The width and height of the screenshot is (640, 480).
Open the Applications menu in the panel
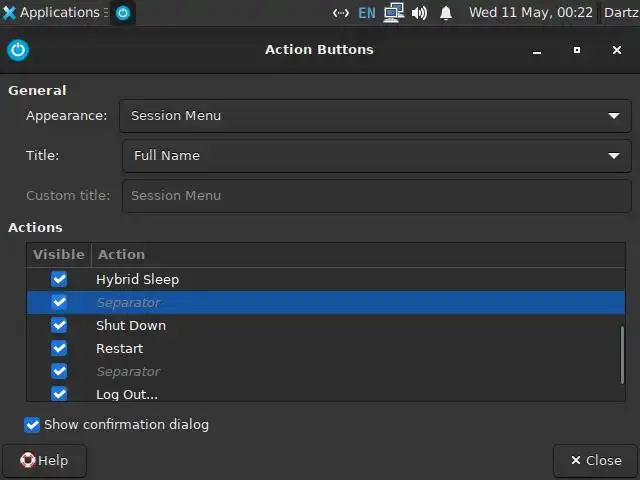[x=52, y=13]
